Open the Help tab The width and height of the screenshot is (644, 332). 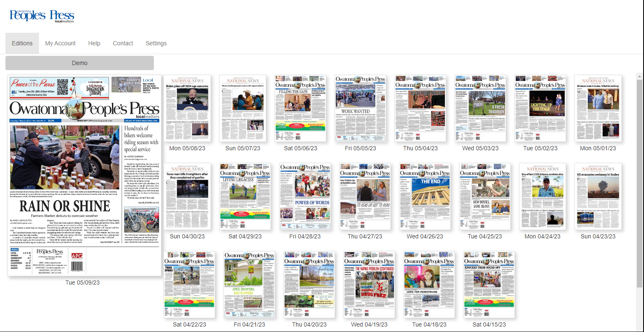point(94,43)
